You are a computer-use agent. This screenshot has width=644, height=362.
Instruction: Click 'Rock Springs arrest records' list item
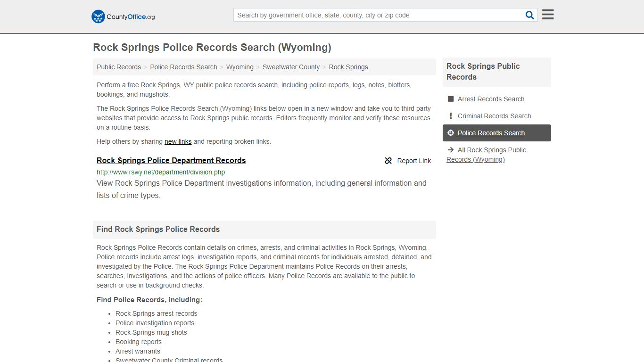[156, 313]
